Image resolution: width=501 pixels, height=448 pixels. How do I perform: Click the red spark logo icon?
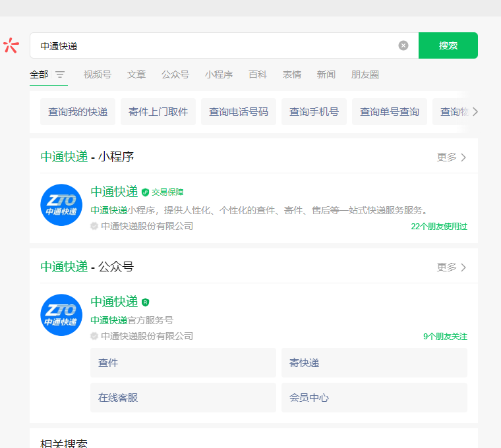pos(11,45)
